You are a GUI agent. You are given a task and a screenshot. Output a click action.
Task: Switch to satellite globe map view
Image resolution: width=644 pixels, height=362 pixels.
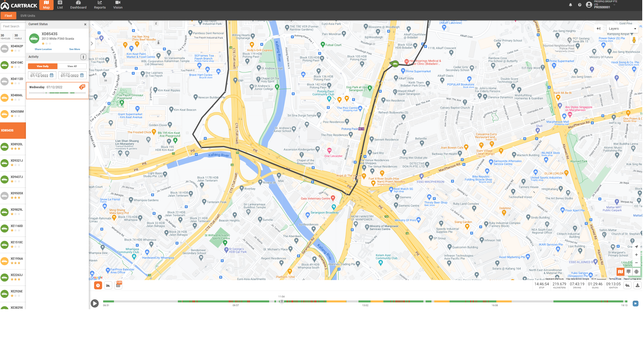coord(636,271)
